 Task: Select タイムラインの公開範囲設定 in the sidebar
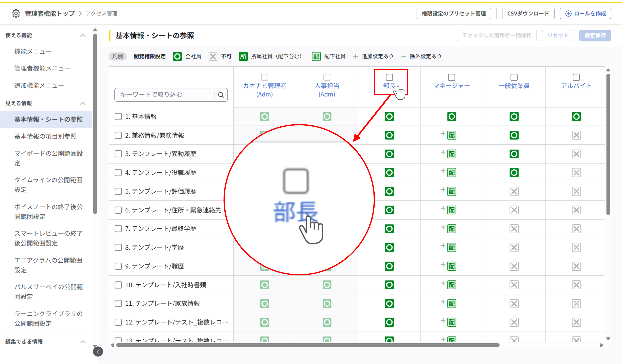tap(49, 185)
